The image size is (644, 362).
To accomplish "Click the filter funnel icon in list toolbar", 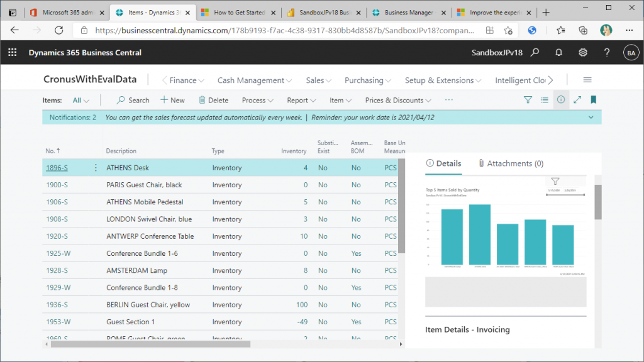I will coord(528,100).
